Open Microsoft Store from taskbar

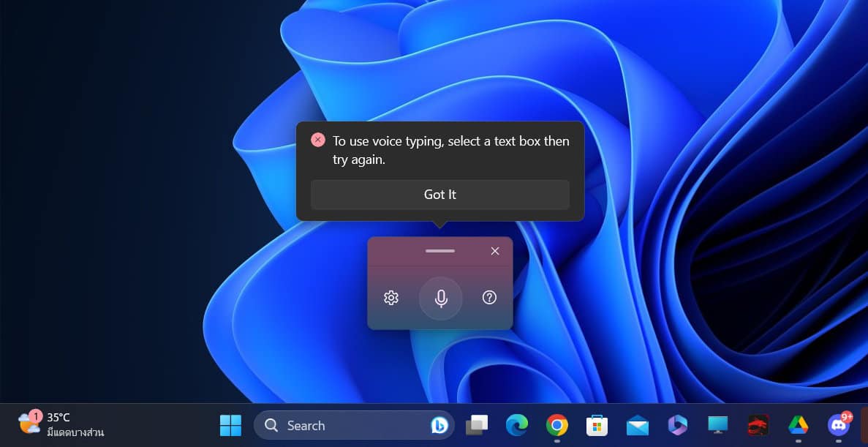click(597, 425)
